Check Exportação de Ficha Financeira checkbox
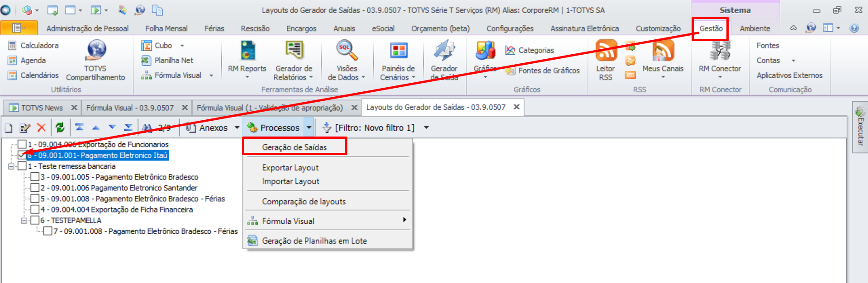The image size is (868, 283). pyautogui.click(x=35, y=209)
